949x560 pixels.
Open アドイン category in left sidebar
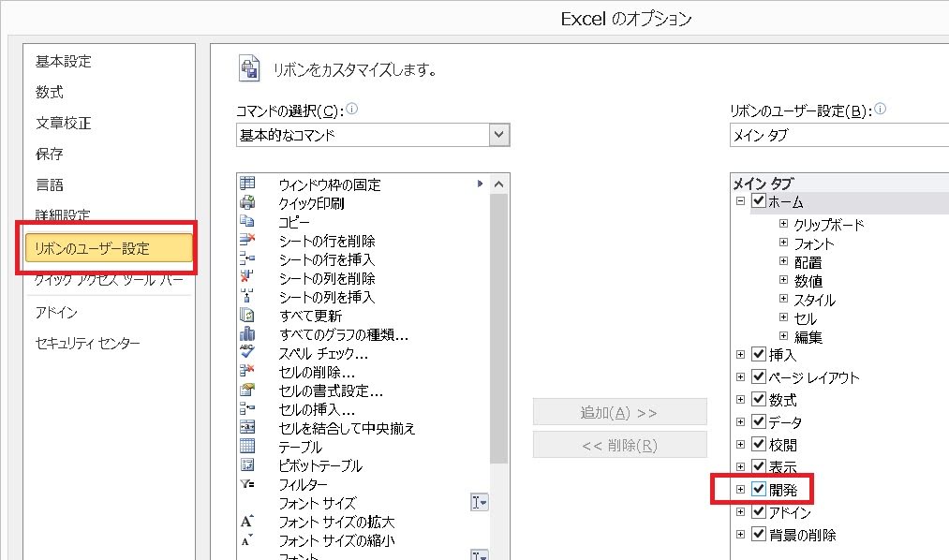pos(56,312)
